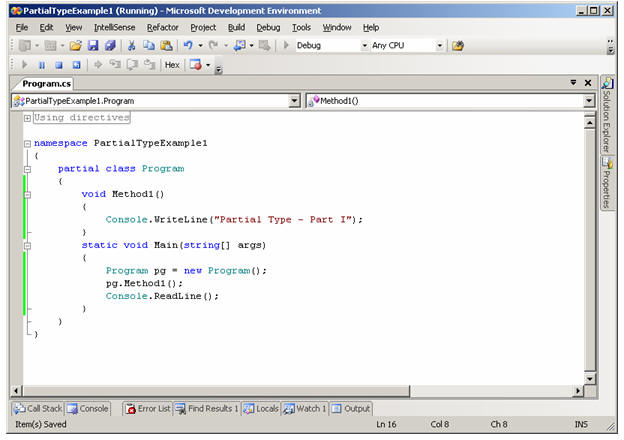The width and height of the screenshot is (624, 440).
Task: Click the horizontal scrollbar thumb
Action: point(216,391)
